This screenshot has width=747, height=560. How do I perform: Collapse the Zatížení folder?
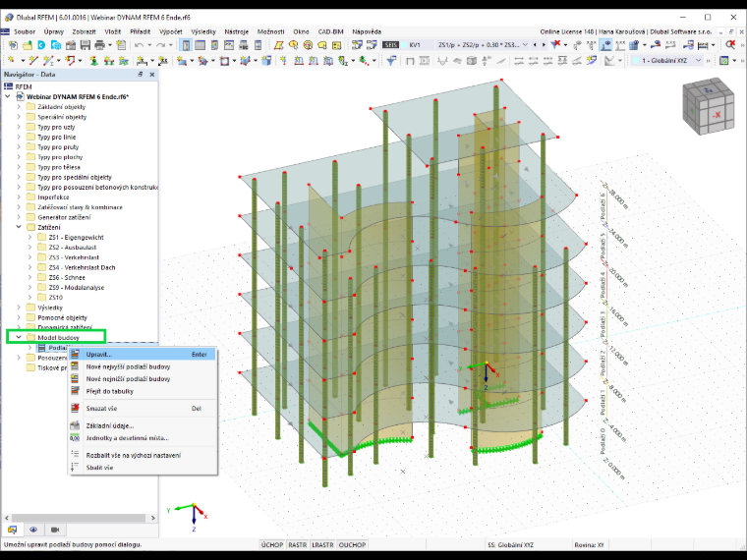click(19, 227)
